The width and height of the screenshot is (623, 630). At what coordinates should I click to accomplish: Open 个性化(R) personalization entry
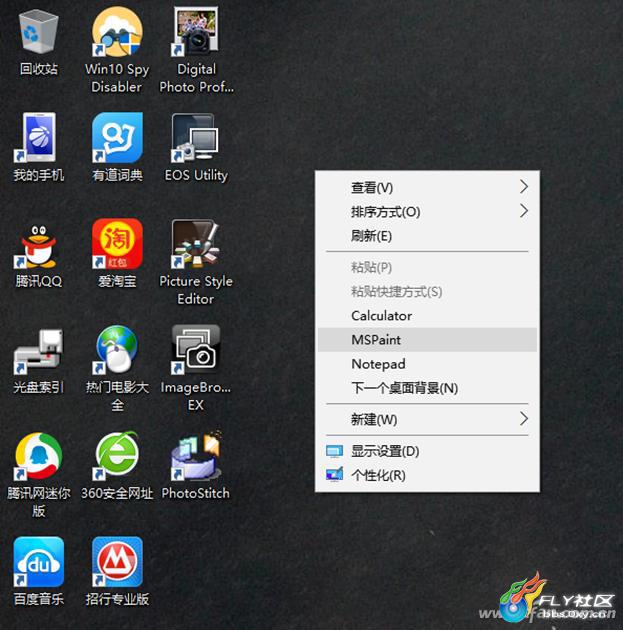coord(427,475)
